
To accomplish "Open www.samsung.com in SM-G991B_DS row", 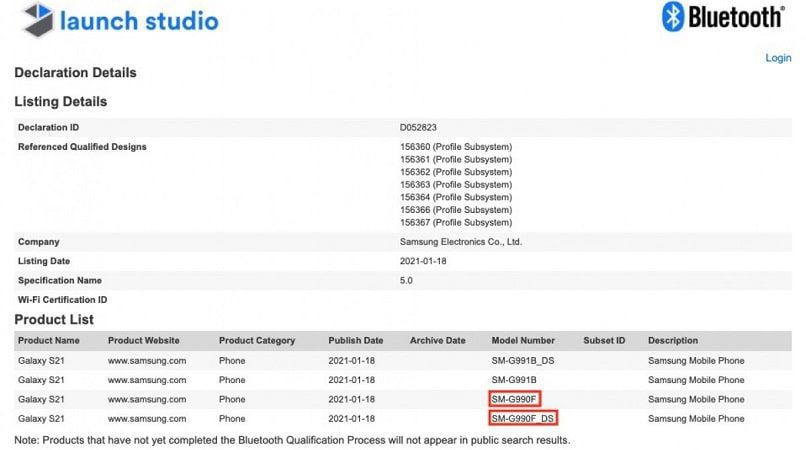I will pos(147,361).
